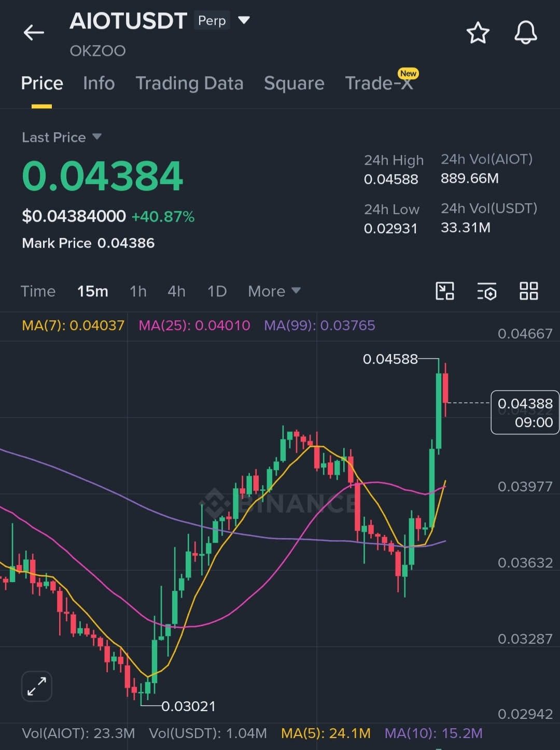The height and width of the screenshot is (750, 560).
Task: Tap the MA(25) indicator label
Action: pos(194,326)
